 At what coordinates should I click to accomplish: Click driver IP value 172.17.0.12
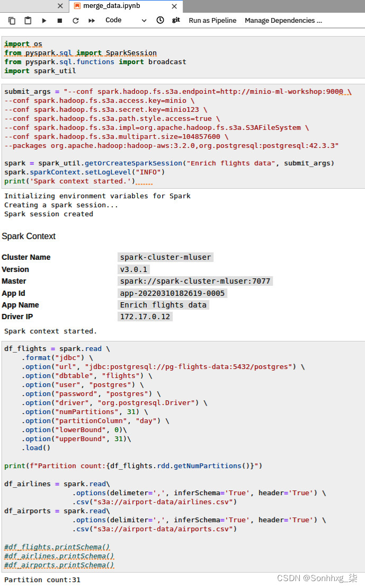click(x=145, y=317)
